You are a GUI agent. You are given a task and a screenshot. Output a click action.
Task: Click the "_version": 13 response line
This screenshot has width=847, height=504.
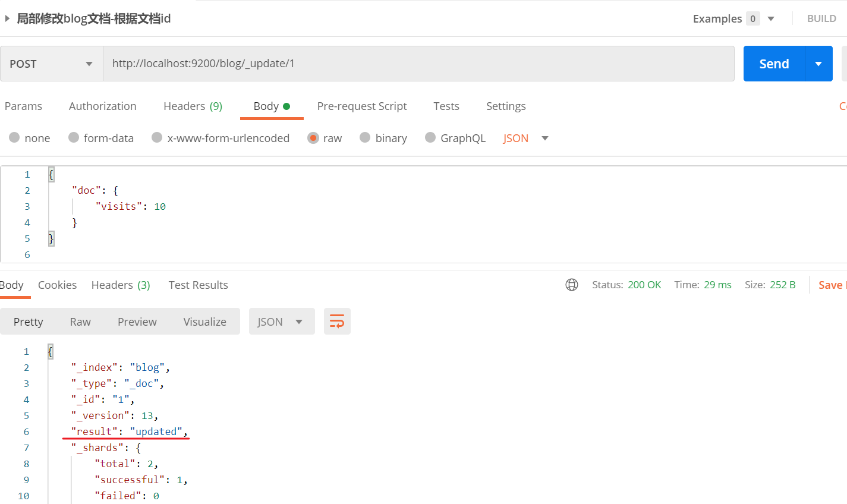pyautogui.click(x=115, y=415)
